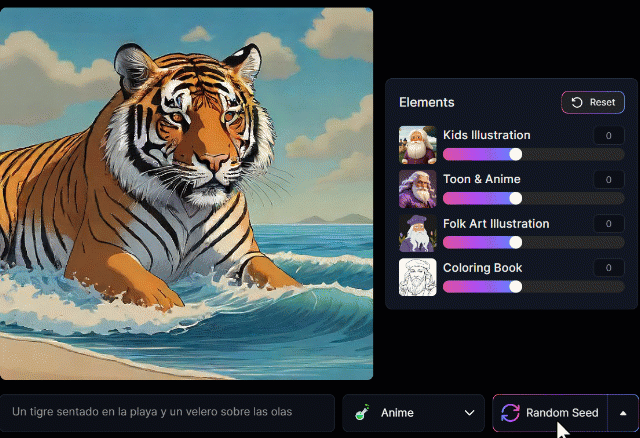Click the Kids Illustration label
Screen dimensions: 640x438
(487, 135)
